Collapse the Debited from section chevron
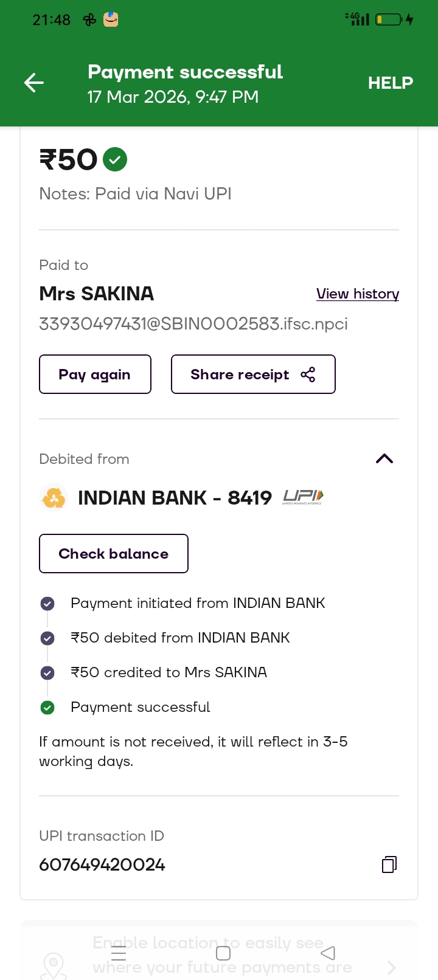The width and height of the screenshot is (438, 980). point(384,459)
